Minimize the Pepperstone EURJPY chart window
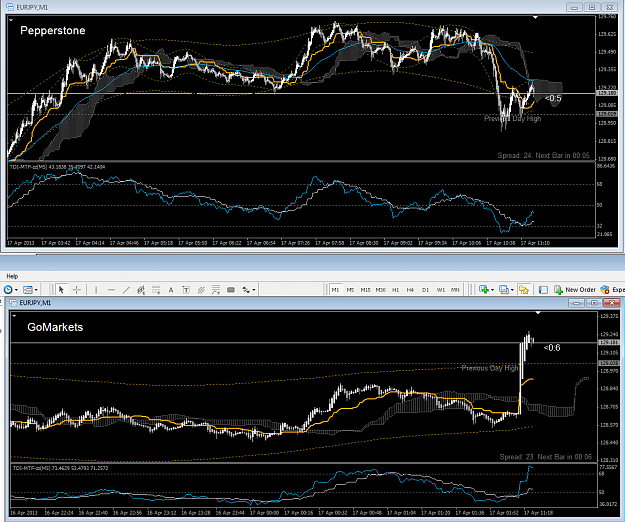Image resolution: width=625 pixels, height=522 pixels. click(x=574, y=7)
